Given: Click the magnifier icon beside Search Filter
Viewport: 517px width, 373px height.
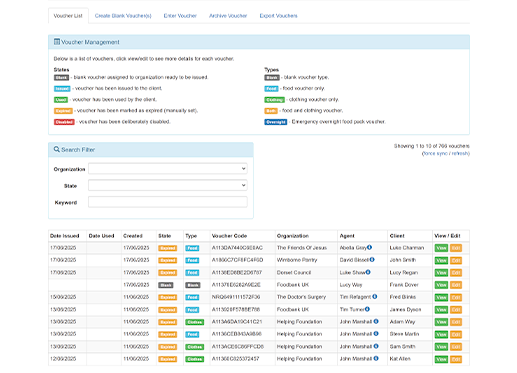Looking at the screenshot, I should pyautogui.click(x=57, y=149).
